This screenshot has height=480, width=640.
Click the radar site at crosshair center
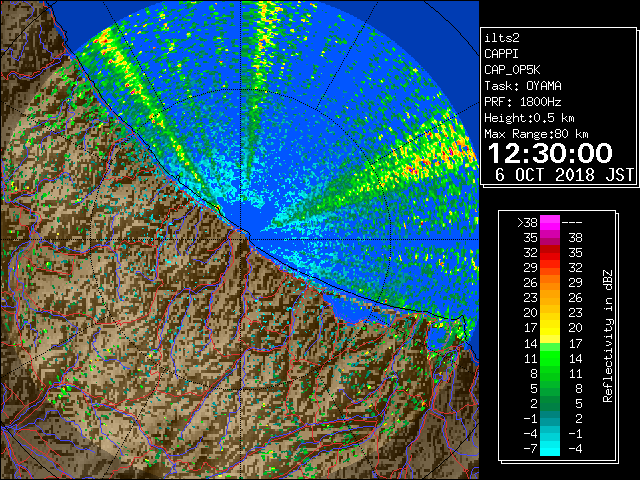tap(241, 239)
